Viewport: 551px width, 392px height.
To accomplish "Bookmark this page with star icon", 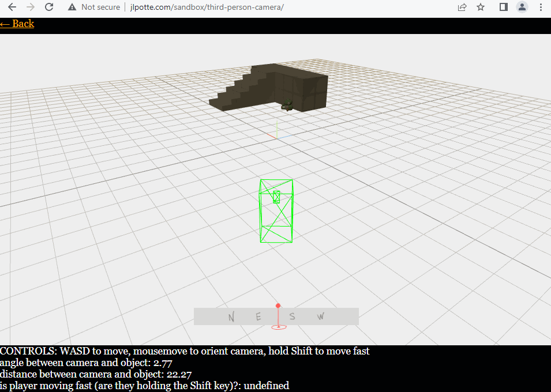I will pos(481,7).
